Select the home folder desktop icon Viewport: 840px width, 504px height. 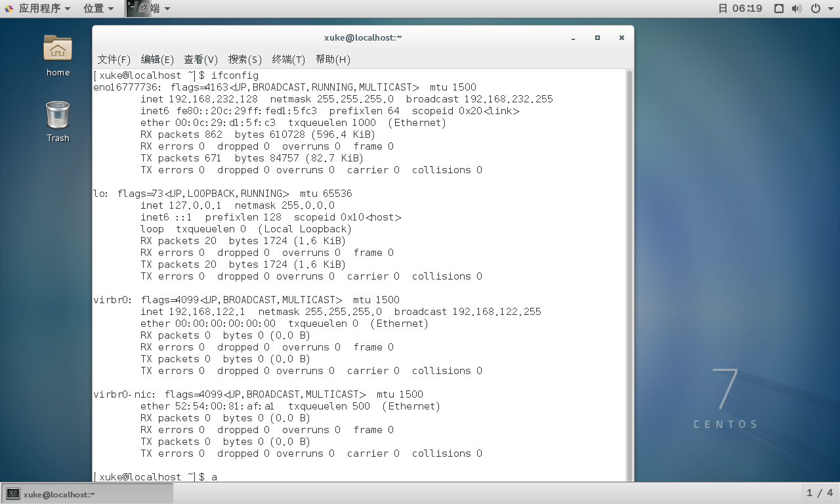coord(58,55)
